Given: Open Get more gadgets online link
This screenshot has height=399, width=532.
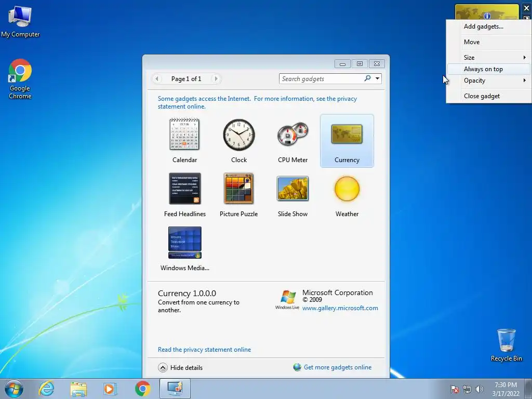Looking at the screenshot, I should [338, 367].
